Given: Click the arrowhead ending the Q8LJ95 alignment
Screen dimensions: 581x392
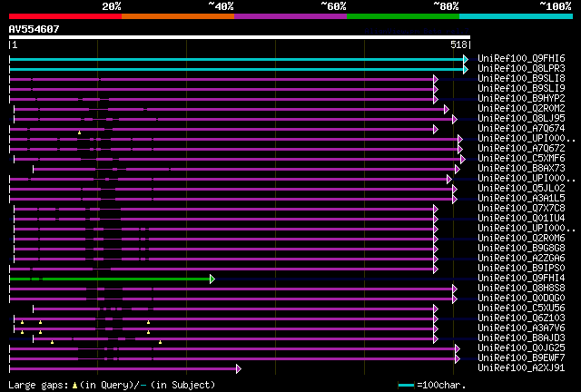Looking at the screenshot, I should click(455, 119).
